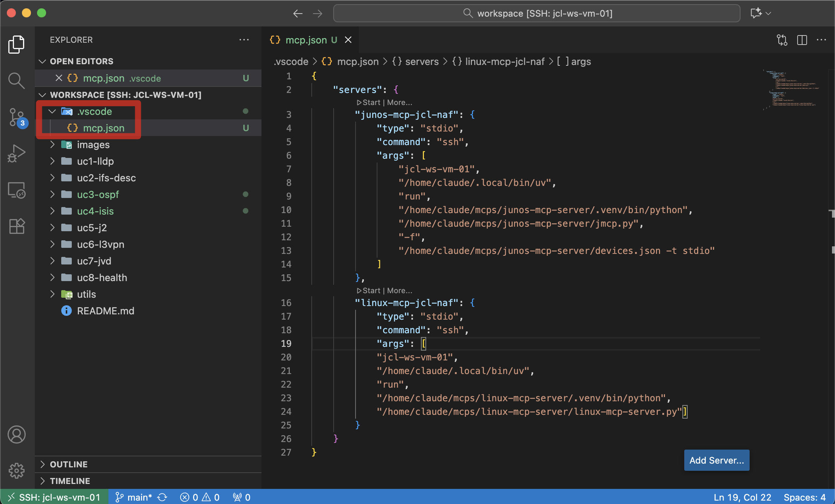
Task: Click the Synchronize Changes icon in status bar
Action: point(162,497)
